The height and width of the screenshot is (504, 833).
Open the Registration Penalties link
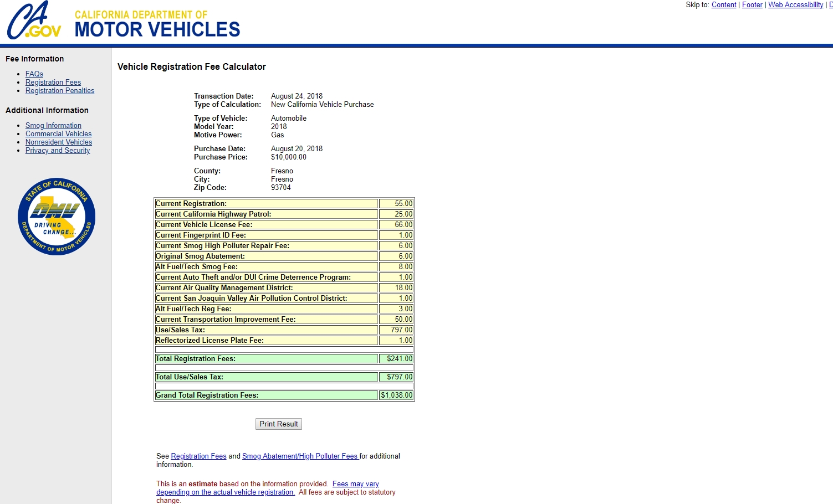[60, 90]
